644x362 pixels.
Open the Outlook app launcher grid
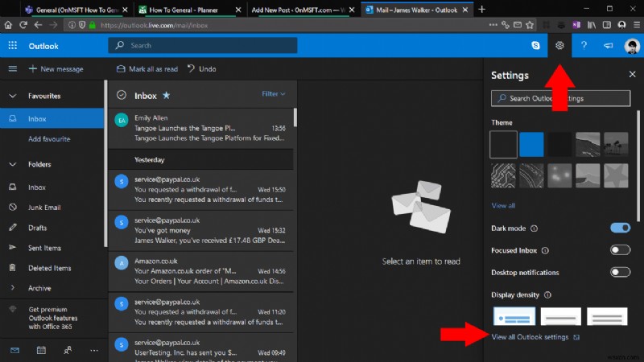12,46
